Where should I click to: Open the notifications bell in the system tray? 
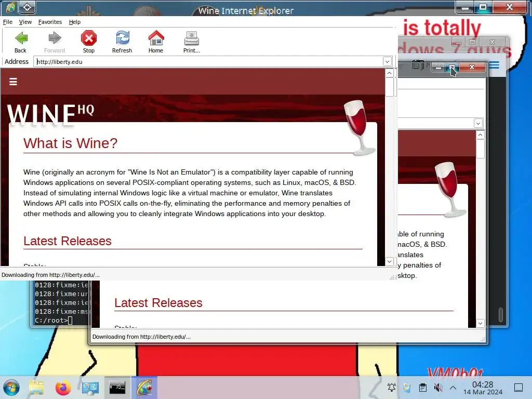tap(392, 387)
